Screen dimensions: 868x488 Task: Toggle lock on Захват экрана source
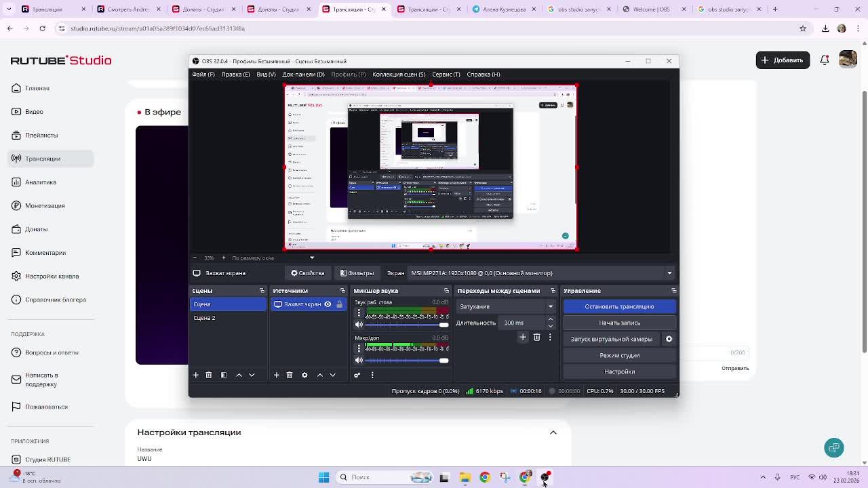pos(340,304)
